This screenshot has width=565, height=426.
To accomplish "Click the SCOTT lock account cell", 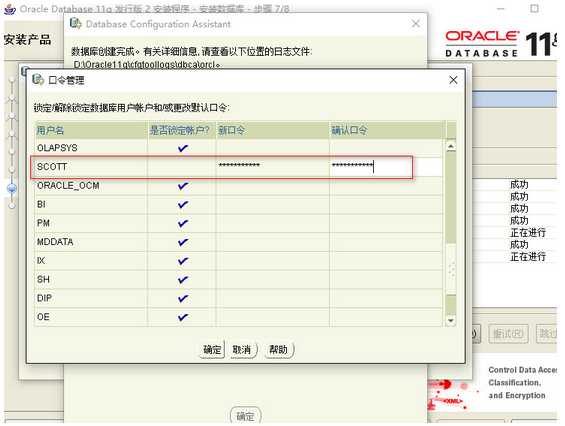I will (182, 167).
